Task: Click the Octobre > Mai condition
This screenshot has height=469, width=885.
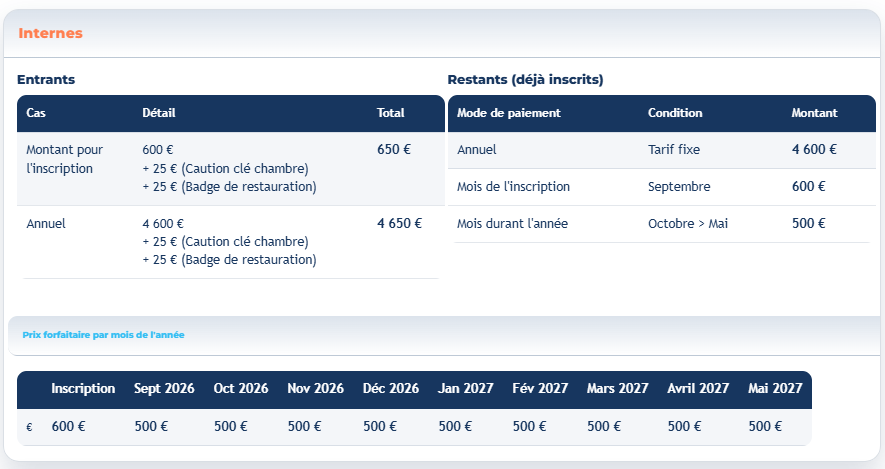Action: 688,223
